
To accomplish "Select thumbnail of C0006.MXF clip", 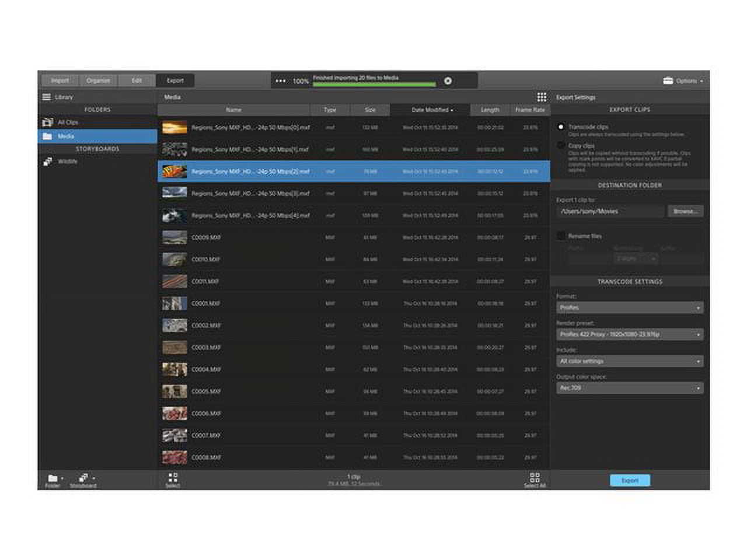I will pyautogui.click(x=174, y=414).
